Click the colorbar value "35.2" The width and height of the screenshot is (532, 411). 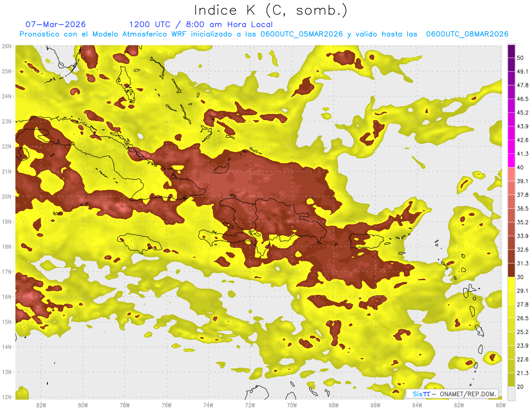tap(523, 222)
